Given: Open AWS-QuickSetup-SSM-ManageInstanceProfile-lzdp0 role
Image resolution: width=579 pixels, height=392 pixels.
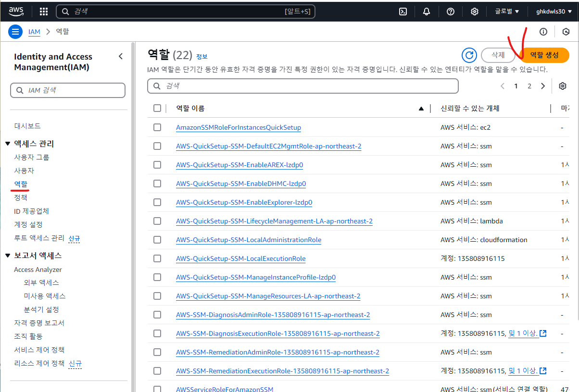Looking at the screenshot, I should (x=256, y=277).
